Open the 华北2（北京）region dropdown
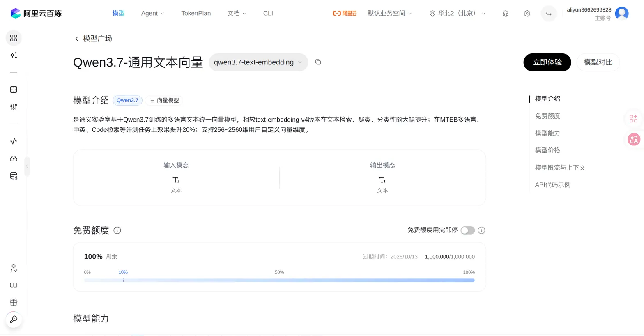This screenshot has width=644, height=336. tap(458, 14)
